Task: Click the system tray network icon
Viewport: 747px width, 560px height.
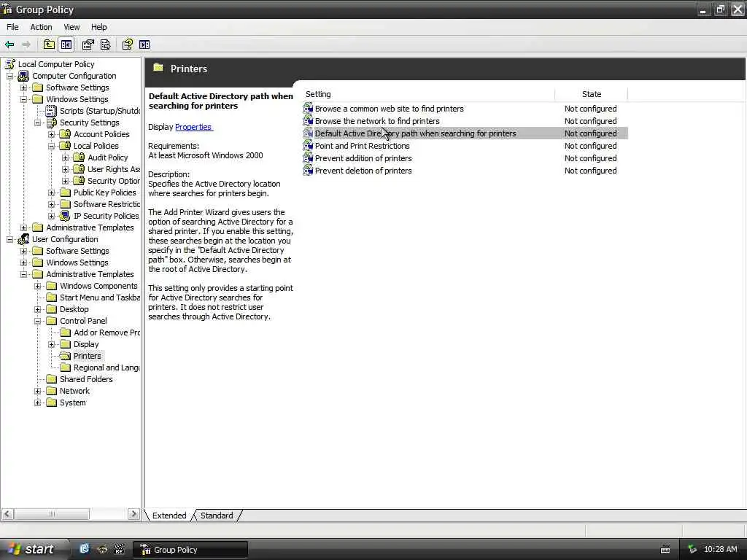Action: click(692, 550)
